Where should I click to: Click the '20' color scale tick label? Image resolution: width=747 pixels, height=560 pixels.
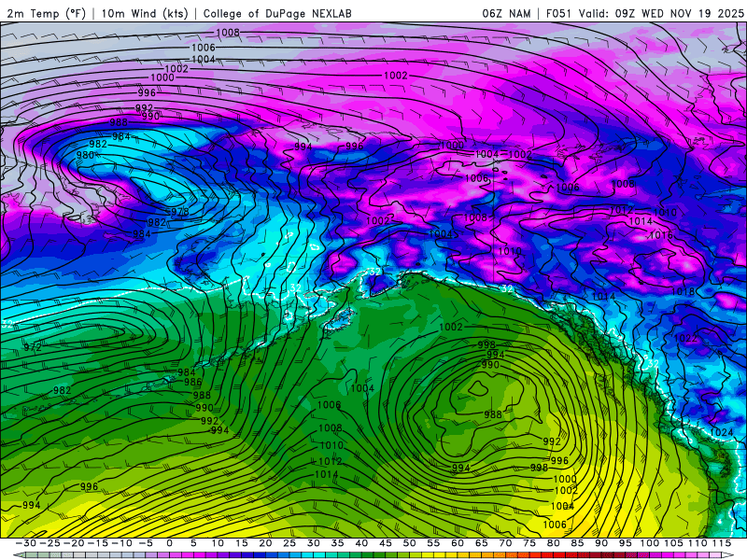(265, 543)
